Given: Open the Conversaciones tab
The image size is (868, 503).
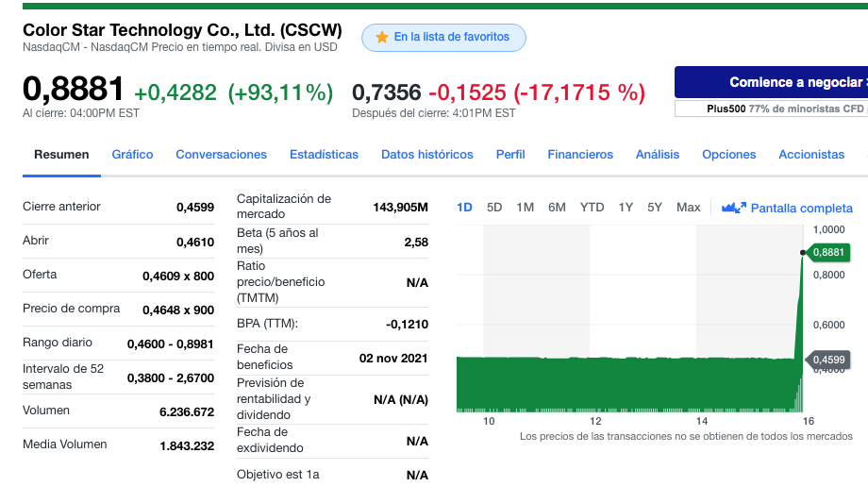Looking at the screenshot, I should (222, 155).
